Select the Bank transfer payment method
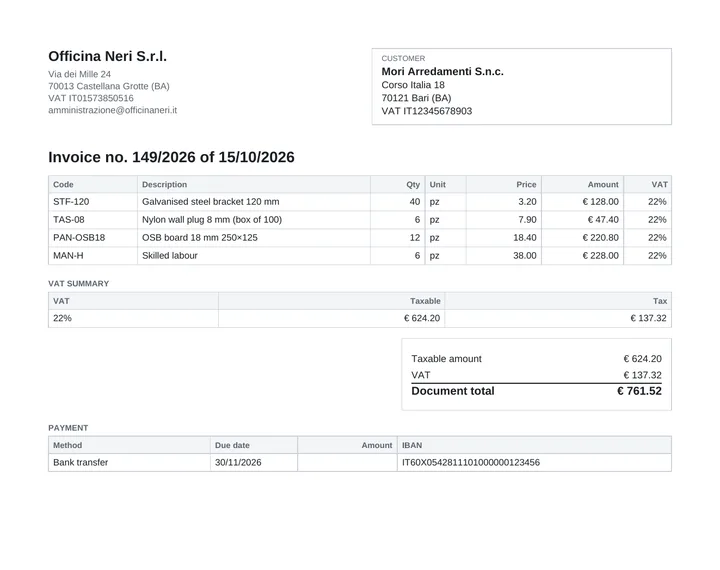The width and height of the screenshot is (720, 570). 80,462
